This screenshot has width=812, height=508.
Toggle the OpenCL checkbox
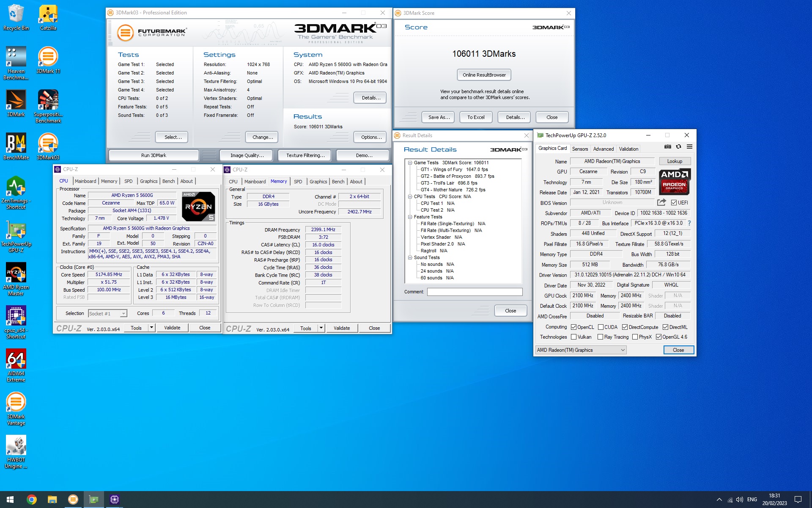pyautogui.click(x=574, y=327)
